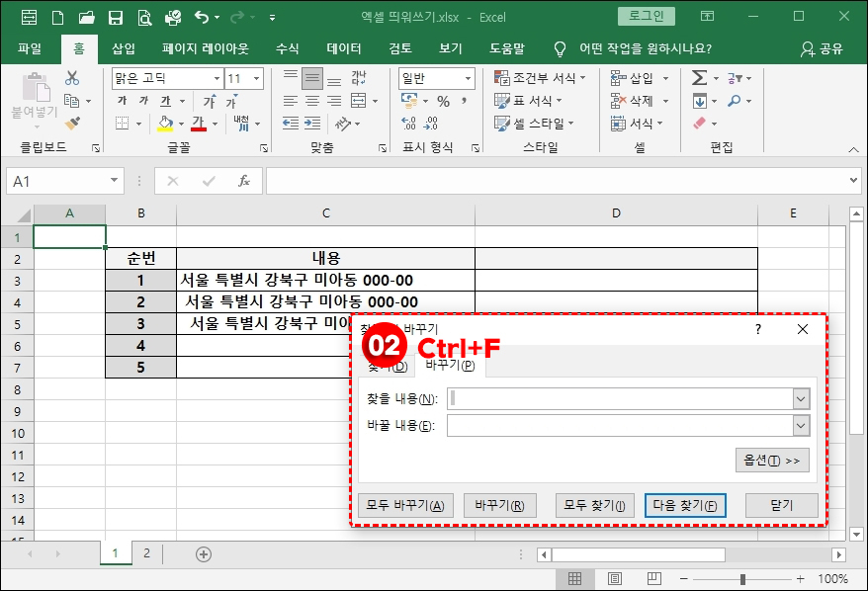
Task: Open a file using the folder icon
Action: (86, 18)
